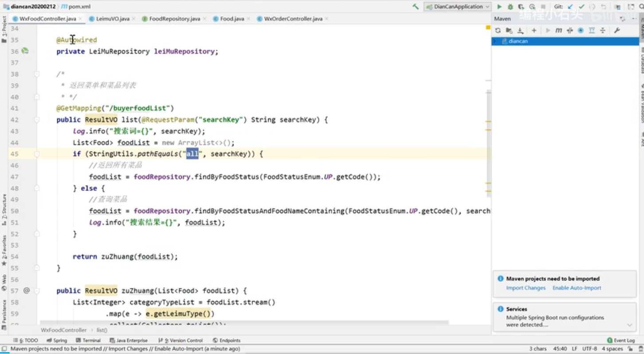644x354 pixels.
Task: Execute Maven goal 'm' icon
Action: (558, 30)
